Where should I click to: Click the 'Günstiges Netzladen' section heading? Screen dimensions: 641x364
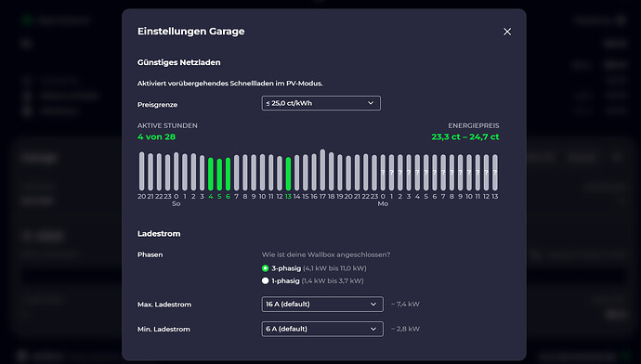click(x=178, y=62)
